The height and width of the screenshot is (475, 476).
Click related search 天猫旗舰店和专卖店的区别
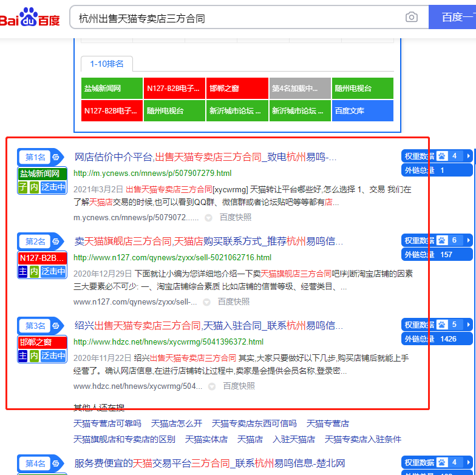point(124,439)
